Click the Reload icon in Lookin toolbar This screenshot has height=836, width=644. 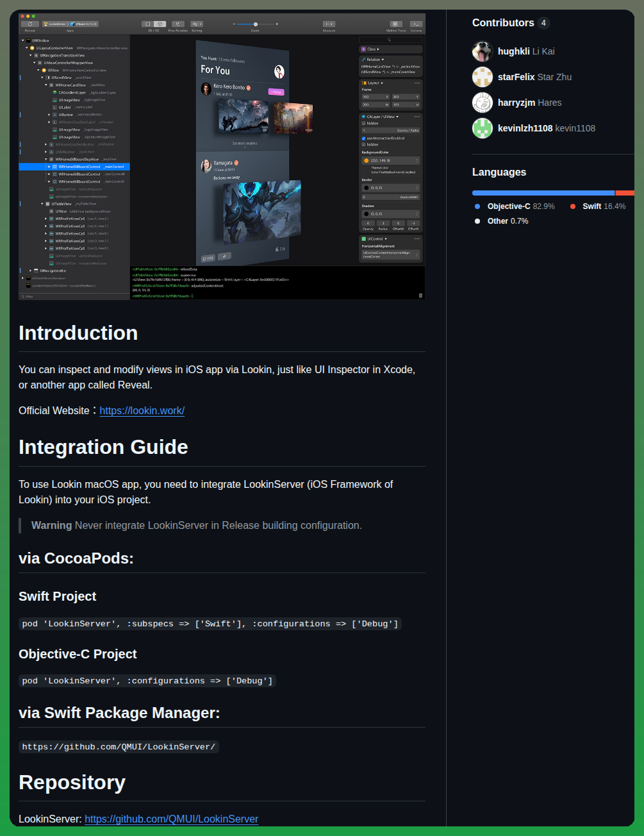click(x=29, y=24)
